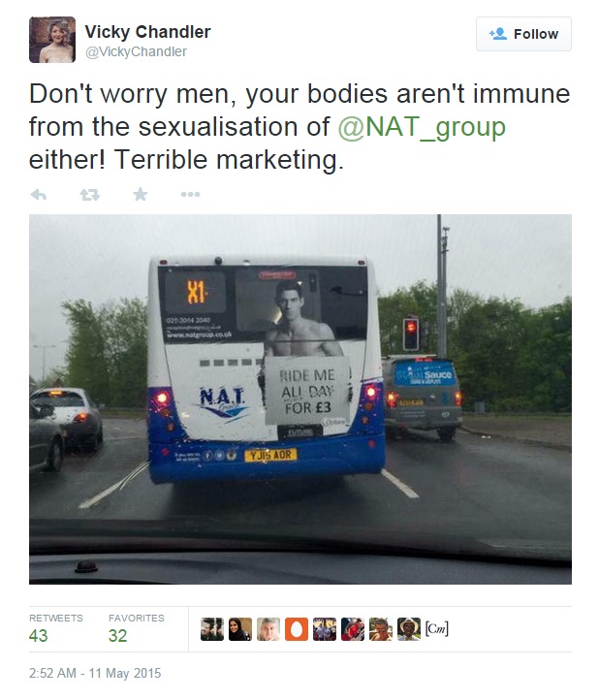Open the [Cm] logo avatar
This screenshot has height=700, width=599.
[x=437, y=629]
